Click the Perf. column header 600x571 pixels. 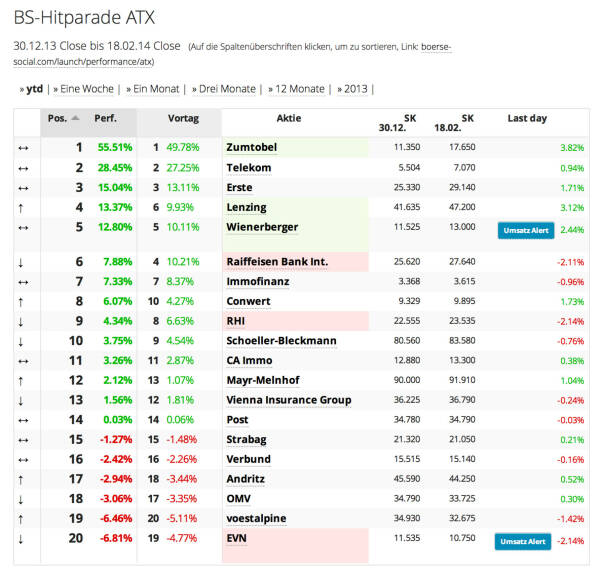[x=105, y=118]
